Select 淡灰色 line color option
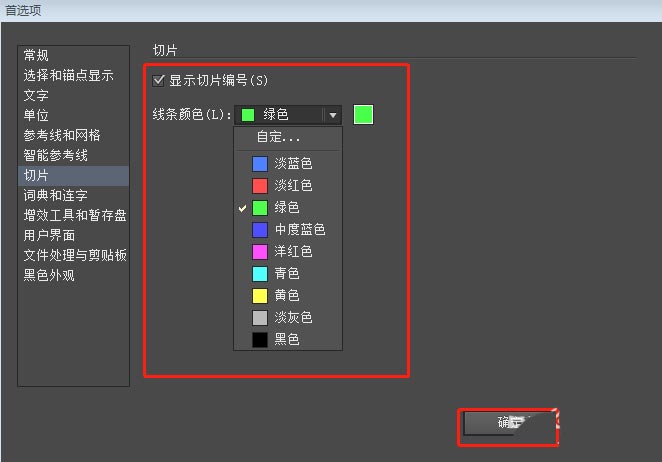662x462 pixels. click(x=288, y=317)
